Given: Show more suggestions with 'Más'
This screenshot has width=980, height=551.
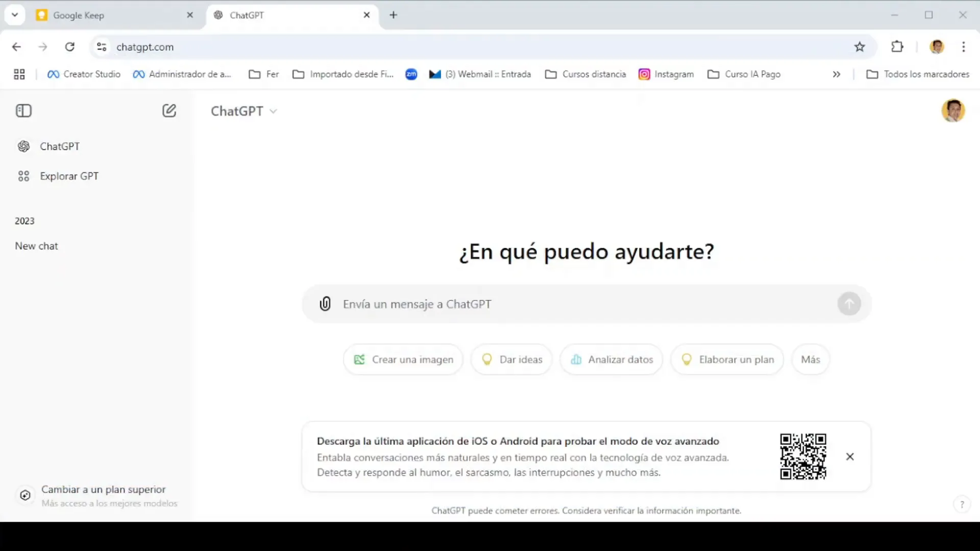Looking at the screenshot, I should 811,360.
